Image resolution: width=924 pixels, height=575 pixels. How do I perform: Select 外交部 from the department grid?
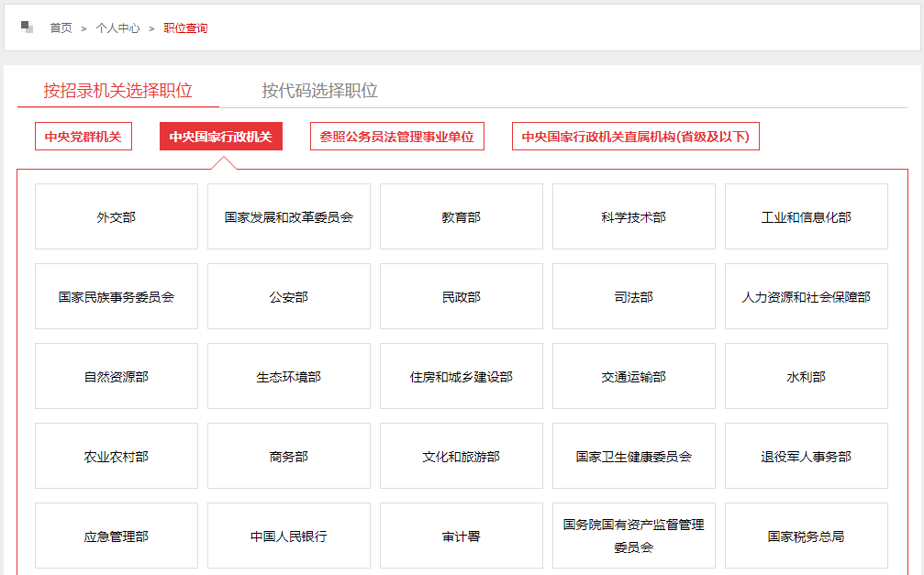pyautogui.click(x=116, y=216)
